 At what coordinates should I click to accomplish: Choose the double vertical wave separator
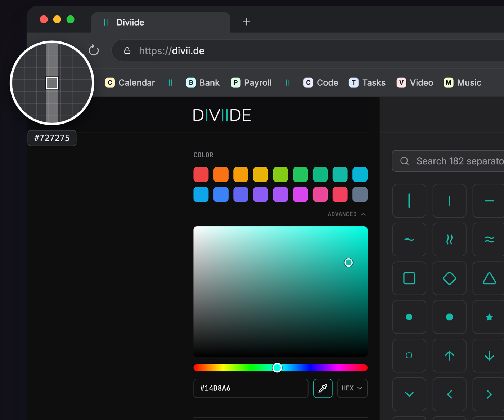[x=449, y=240]
